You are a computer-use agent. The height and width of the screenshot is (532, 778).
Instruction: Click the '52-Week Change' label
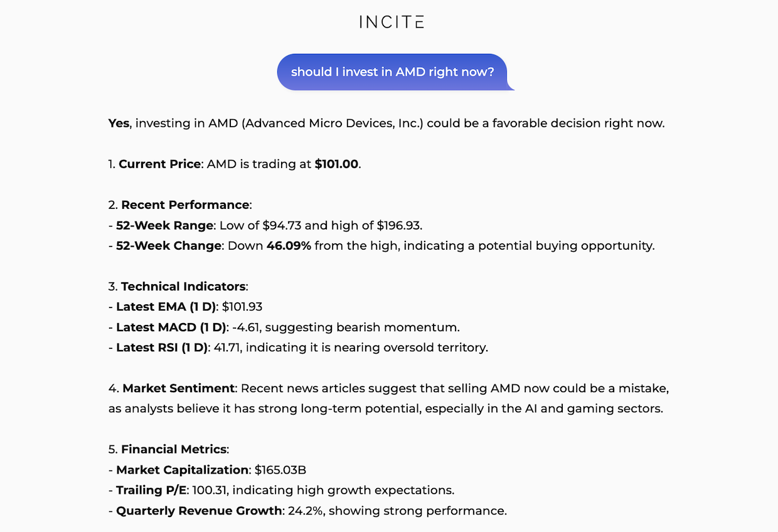(169, 245)
